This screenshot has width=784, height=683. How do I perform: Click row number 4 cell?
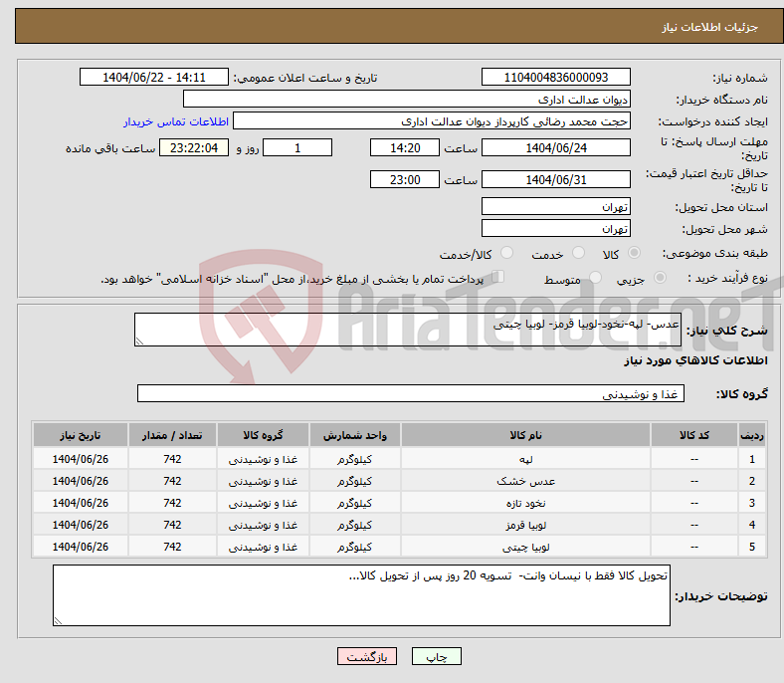pos(751,525)
